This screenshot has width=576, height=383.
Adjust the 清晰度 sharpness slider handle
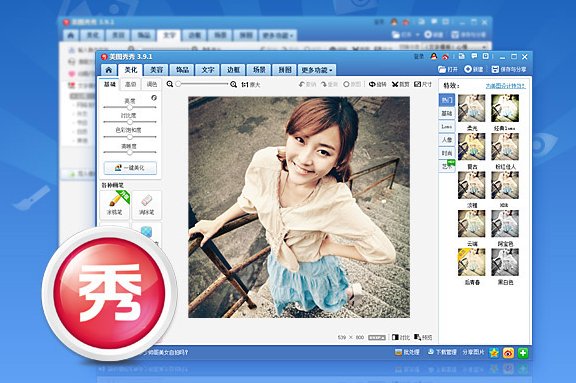coord(130,152)
